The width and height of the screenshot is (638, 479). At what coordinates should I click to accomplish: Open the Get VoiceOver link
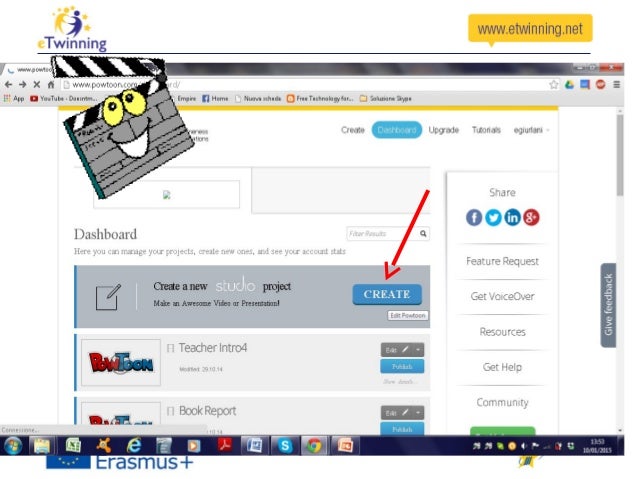point(503,296)
